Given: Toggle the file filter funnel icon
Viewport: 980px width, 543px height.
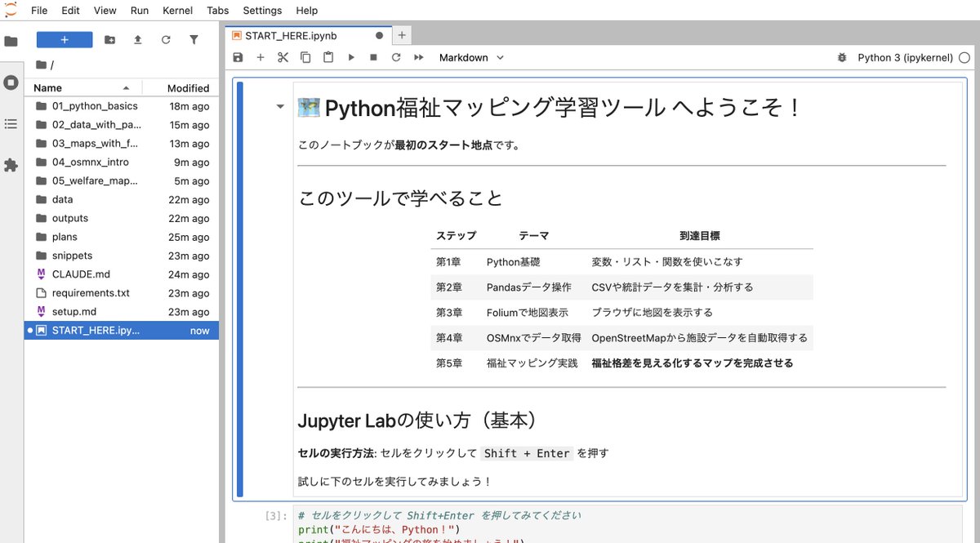Looking at the screenshot, I should click(x=194, y=39).
